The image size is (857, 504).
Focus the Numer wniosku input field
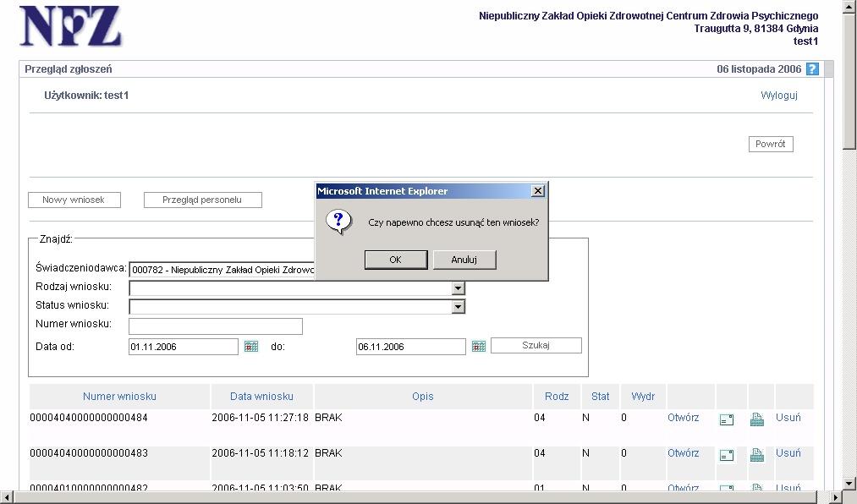[x=216, y=326]
